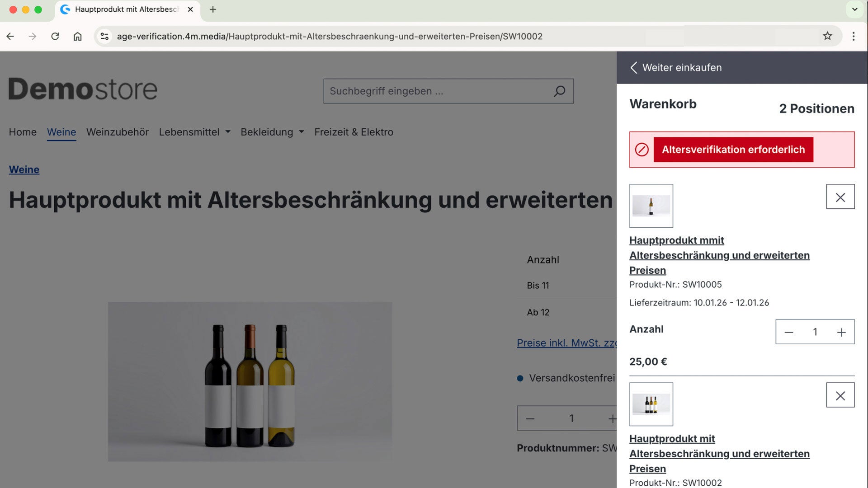Open the Chrome three-dot menu
This screenshot has height=488, width=868.
coord(854,36)
